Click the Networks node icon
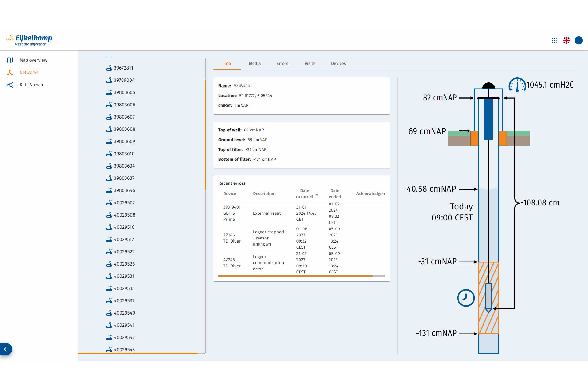The image size is (588, 392). pos(10,72)
